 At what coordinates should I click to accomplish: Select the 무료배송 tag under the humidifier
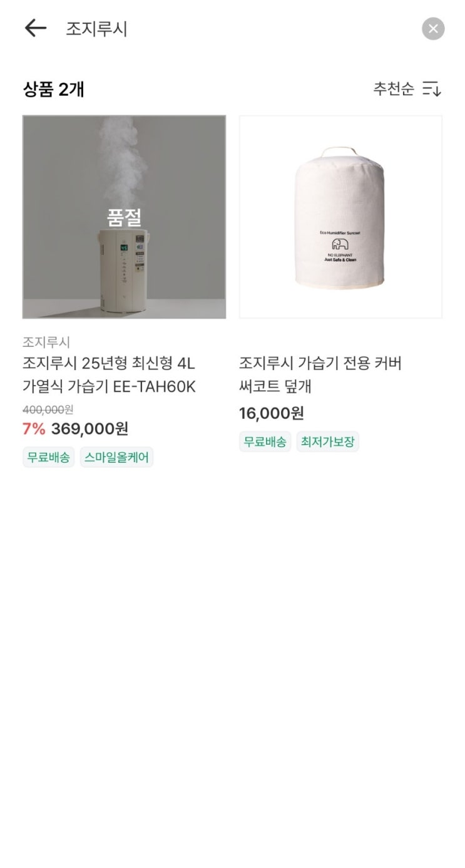pos(49,457)
